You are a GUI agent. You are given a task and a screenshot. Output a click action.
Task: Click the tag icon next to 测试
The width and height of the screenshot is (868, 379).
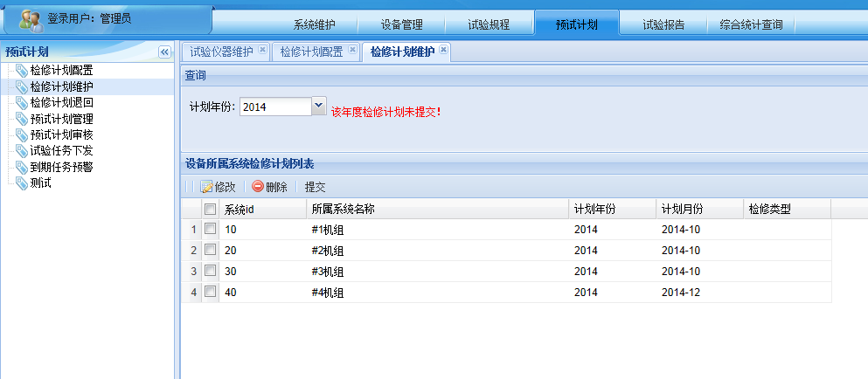21,183
